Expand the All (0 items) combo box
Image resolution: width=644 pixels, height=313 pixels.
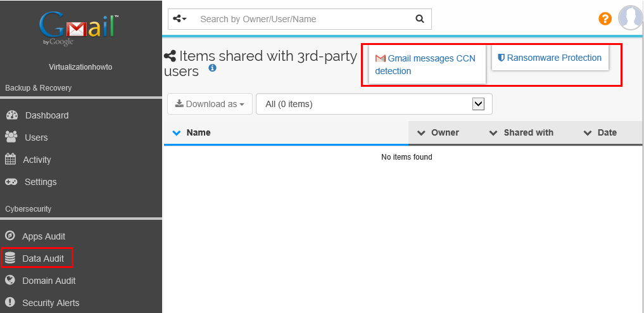coord(374,104)
